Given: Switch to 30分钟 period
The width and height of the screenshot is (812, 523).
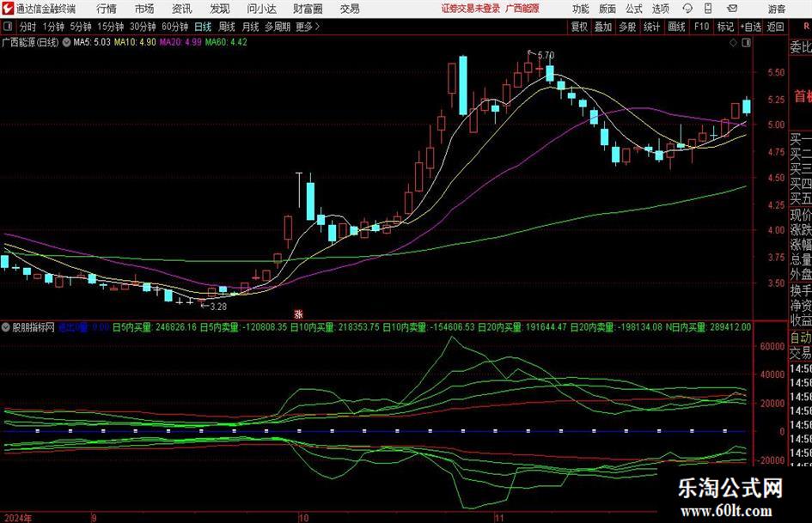Looking at the screenshot, I should coord(143,27).
